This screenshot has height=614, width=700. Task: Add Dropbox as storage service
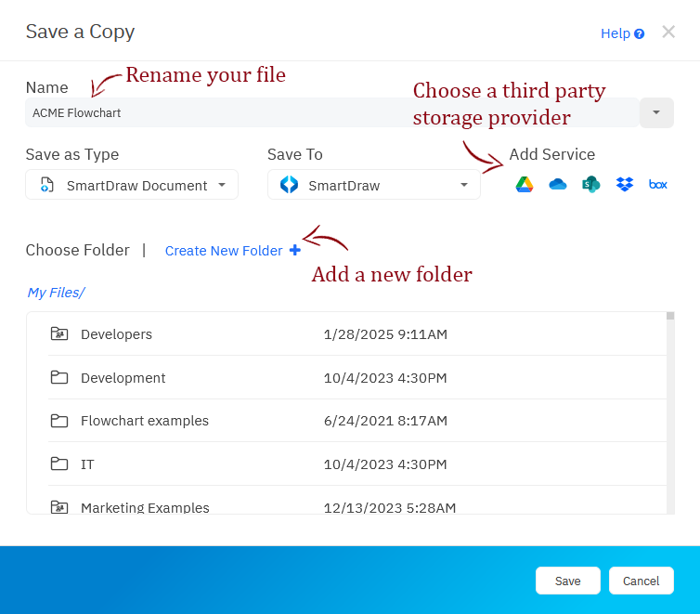(x=625, y=185)
